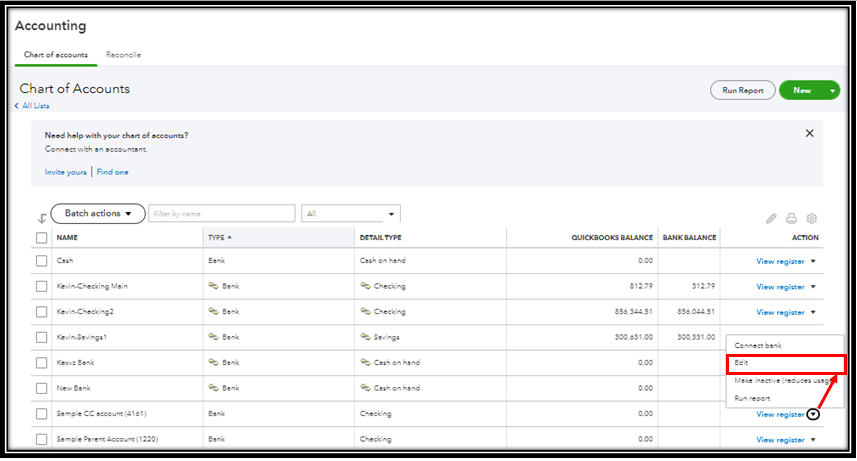Check the New Bank row checkbox
Viewport: 857px width, 461px height.
42,388
